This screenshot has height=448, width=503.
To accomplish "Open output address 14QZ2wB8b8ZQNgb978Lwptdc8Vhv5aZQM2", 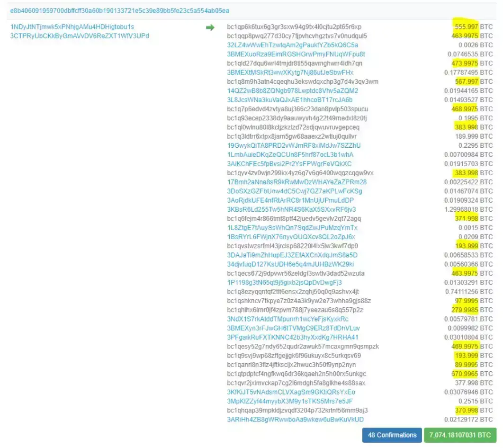I will (x=292, y=90).
